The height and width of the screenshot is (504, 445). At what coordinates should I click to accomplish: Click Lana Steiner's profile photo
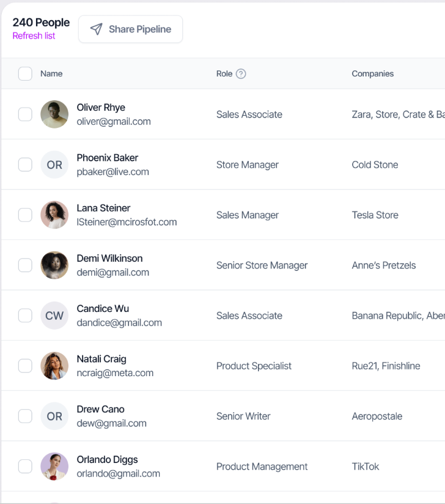[x=54, y=215]
